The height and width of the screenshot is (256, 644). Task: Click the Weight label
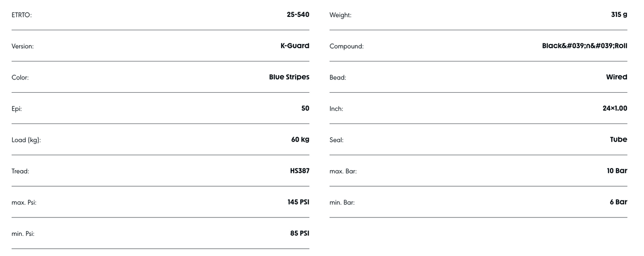click(x=341, y=15)
